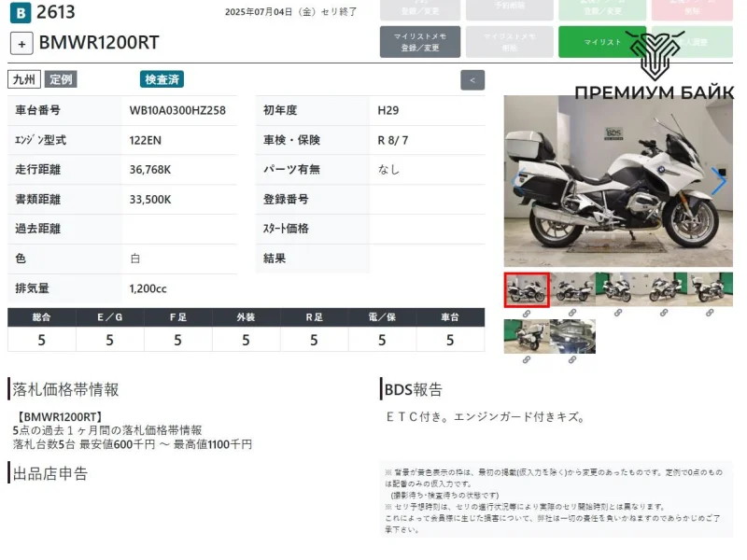Click マイリストメモ 登録/変更 button
The height and width of the screenshot is (560, 747).
[419, 42]
